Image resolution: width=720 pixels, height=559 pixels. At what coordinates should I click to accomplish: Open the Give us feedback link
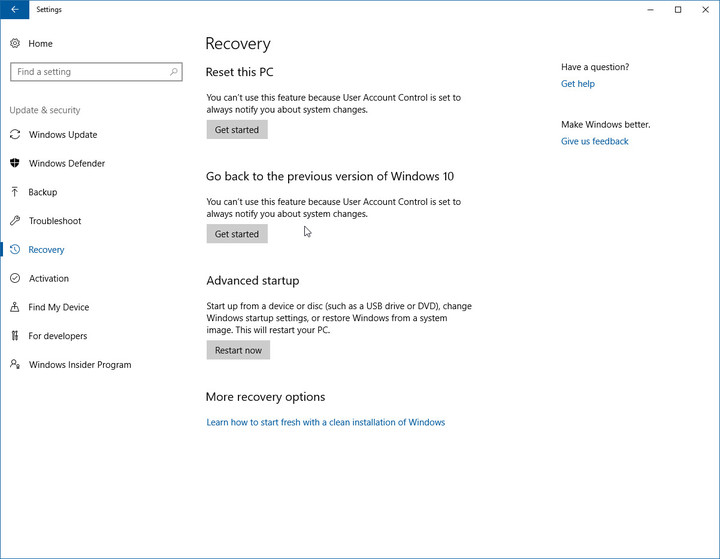click(595, 141)
